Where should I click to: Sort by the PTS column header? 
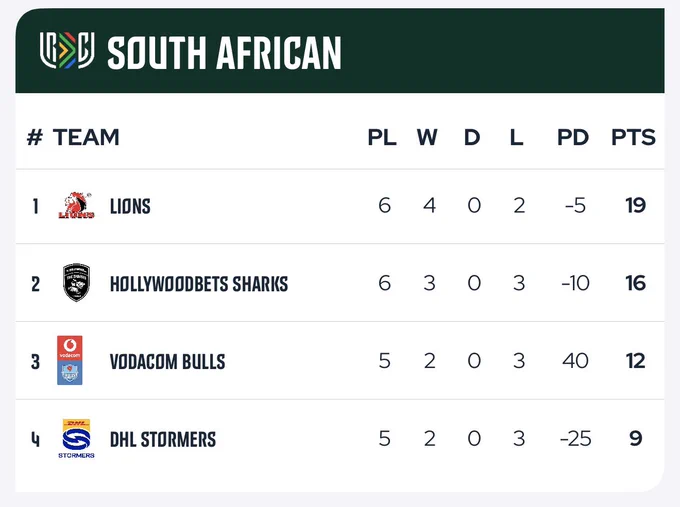[633, 137]
